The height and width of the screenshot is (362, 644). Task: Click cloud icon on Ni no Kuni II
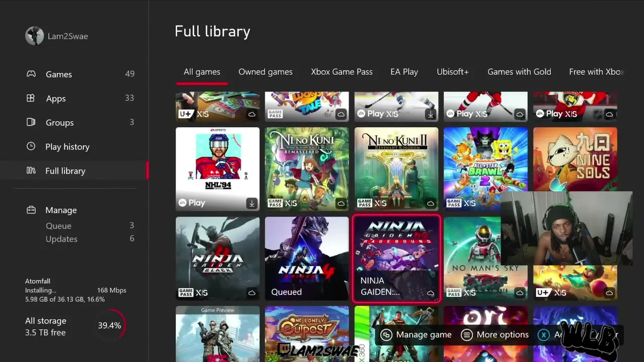coord(430,203)
